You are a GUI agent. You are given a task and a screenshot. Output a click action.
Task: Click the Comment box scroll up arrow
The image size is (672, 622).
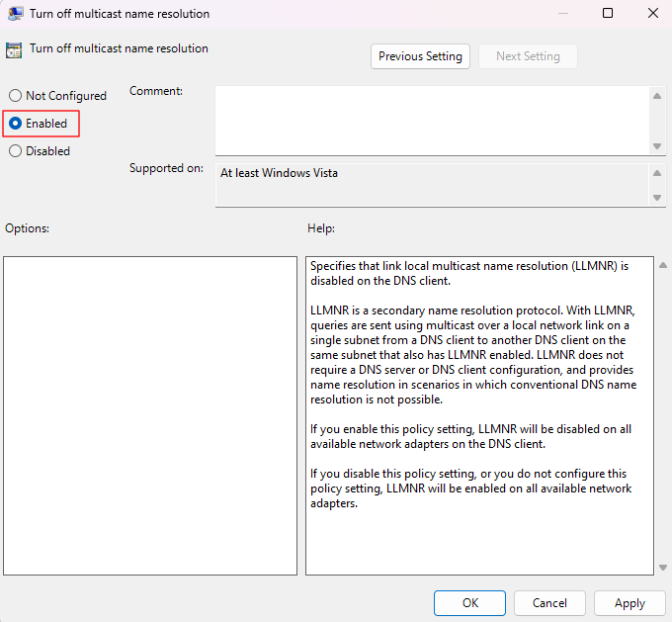point(657,96)
